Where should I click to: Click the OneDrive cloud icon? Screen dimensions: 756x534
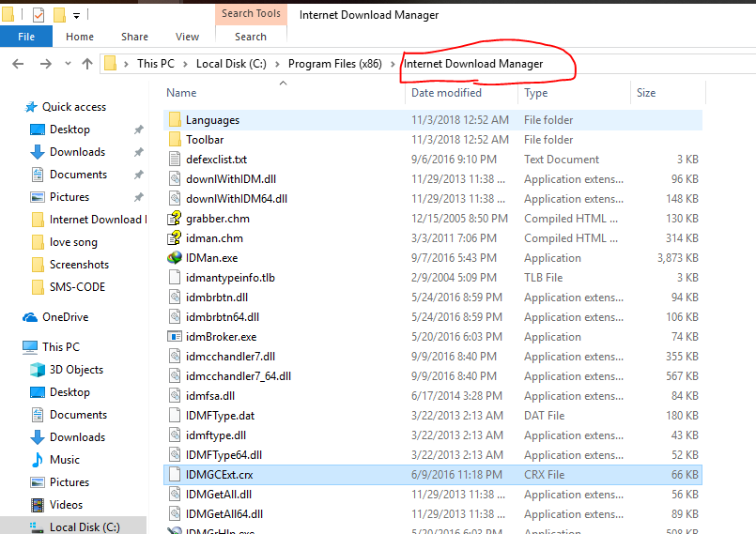(x=30, y=317)
